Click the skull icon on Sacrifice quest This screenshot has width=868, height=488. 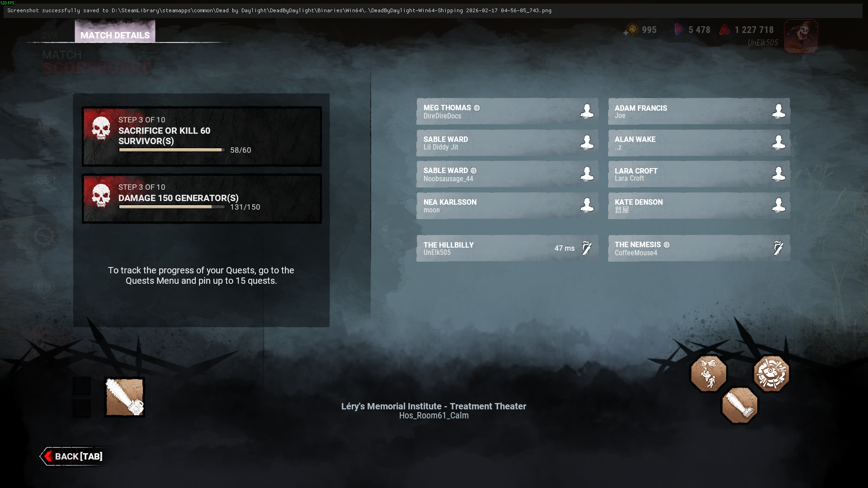coord(101,128)
